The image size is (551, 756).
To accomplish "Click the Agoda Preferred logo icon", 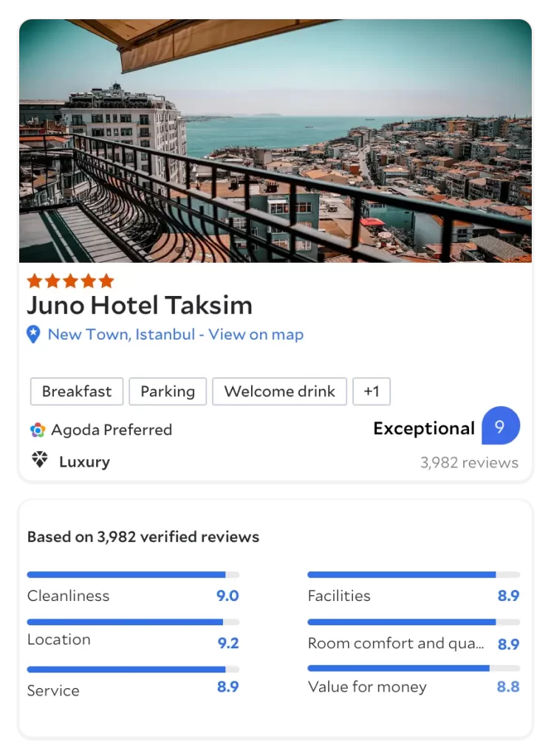I will pyautogui.click(x=38, y=430).
